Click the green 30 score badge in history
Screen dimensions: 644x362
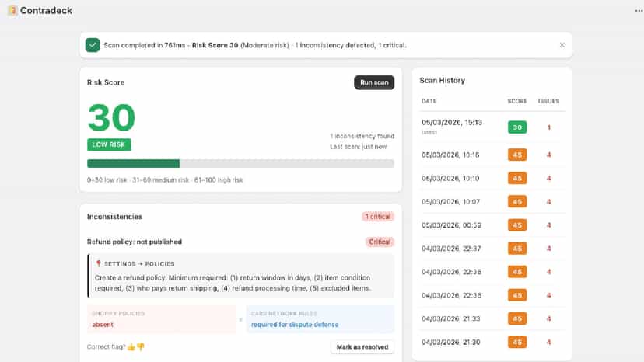(x=517, y=127)
